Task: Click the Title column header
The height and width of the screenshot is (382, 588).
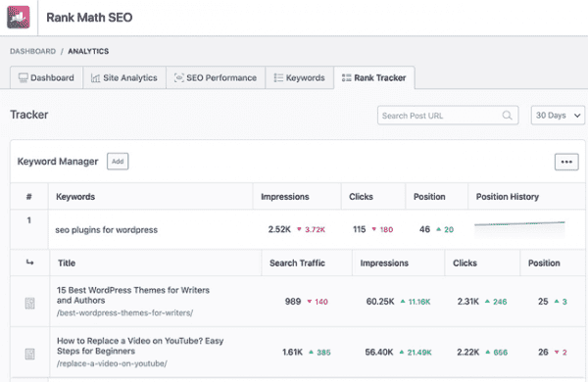Action: [67, 263]
